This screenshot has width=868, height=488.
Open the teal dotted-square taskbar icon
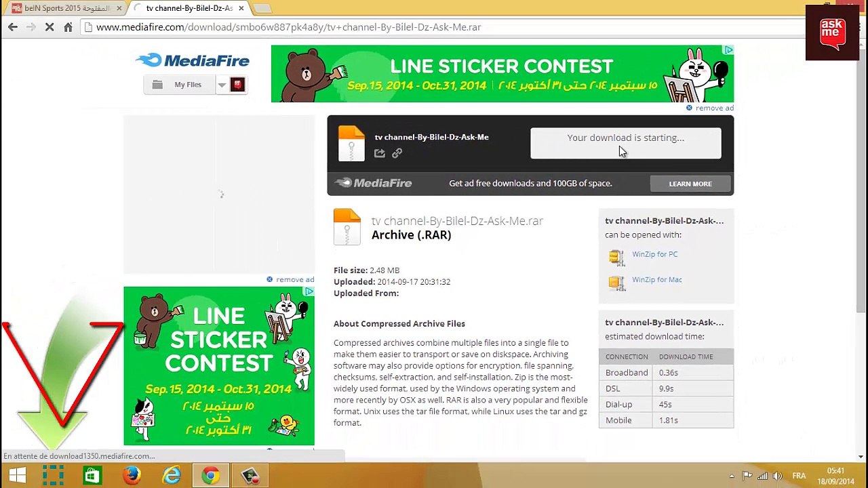53,476
